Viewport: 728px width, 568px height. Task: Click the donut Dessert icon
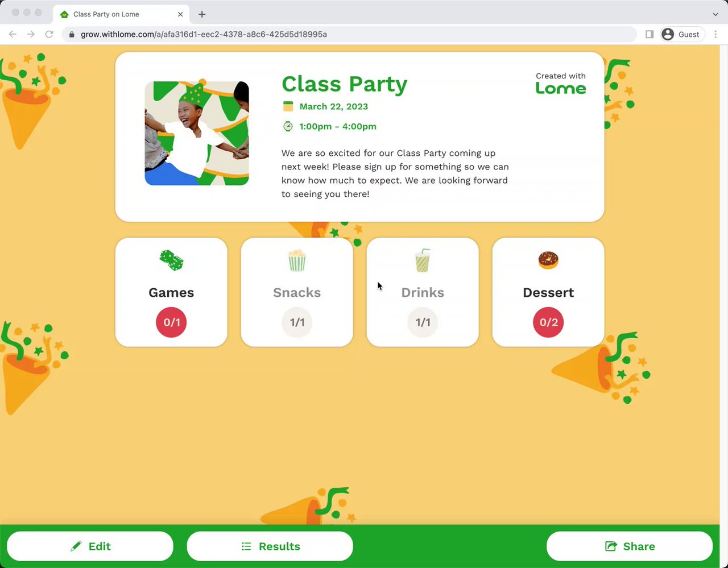[x=548, y=260]
